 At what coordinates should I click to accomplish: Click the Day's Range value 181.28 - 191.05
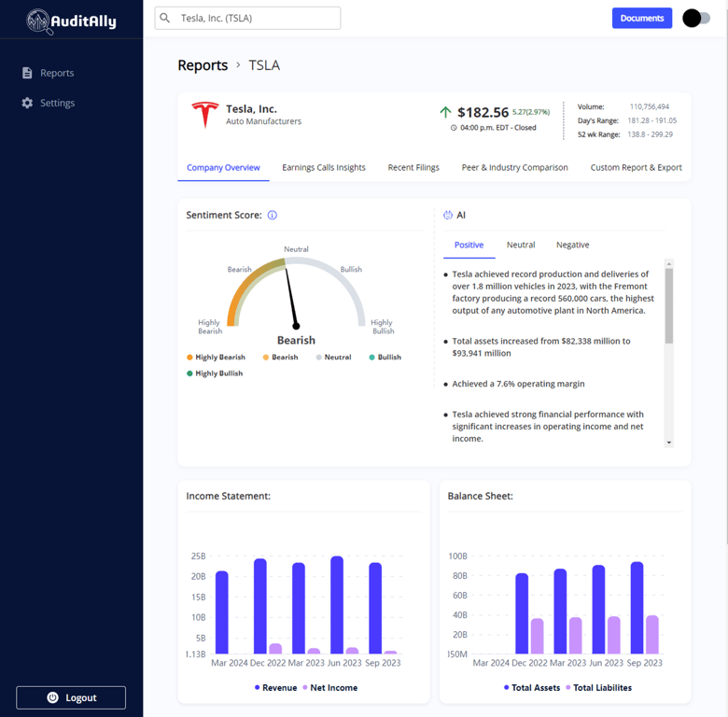point(651,120)
